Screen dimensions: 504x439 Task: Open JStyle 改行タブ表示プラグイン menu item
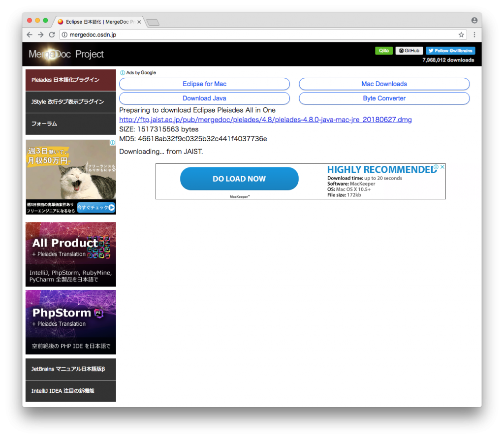[x=71, y=102]
